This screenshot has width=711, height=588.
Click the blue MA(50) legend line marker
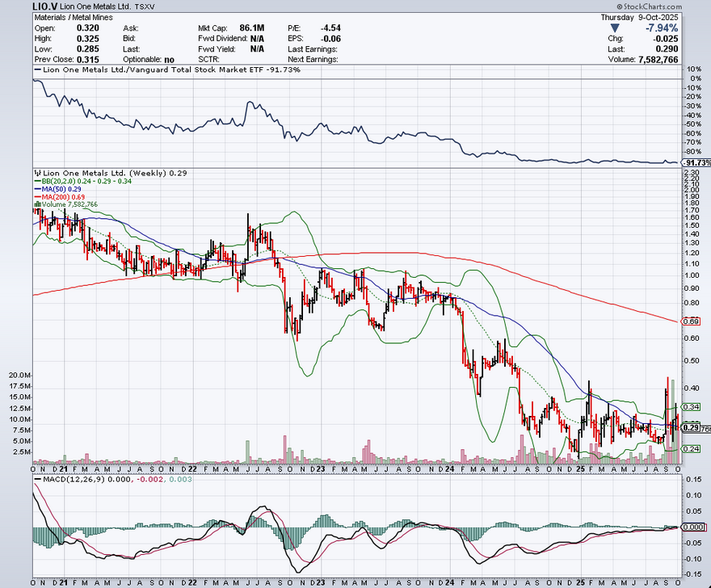point(36,189)
